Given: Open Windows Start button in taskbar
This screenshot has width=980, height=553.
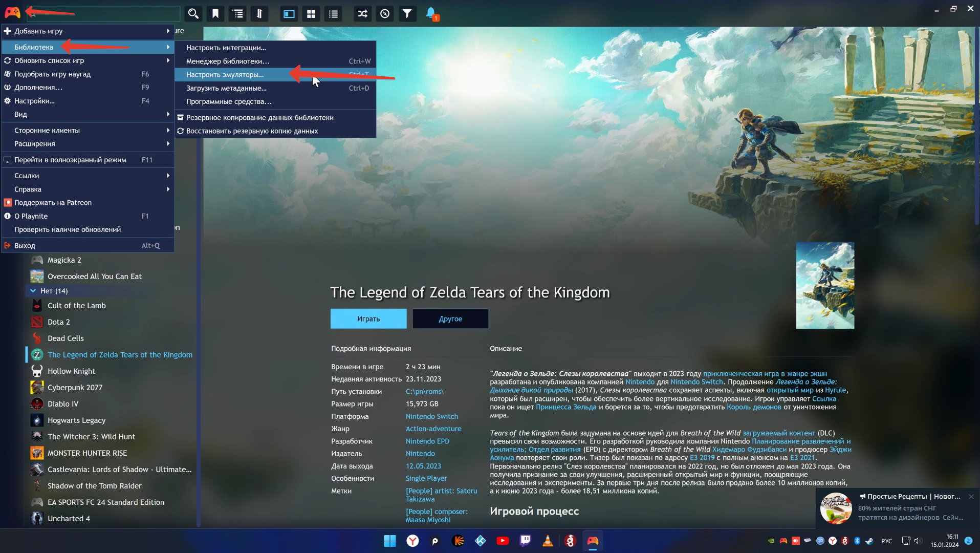Looking at the screenshot, I should point(390,541).
